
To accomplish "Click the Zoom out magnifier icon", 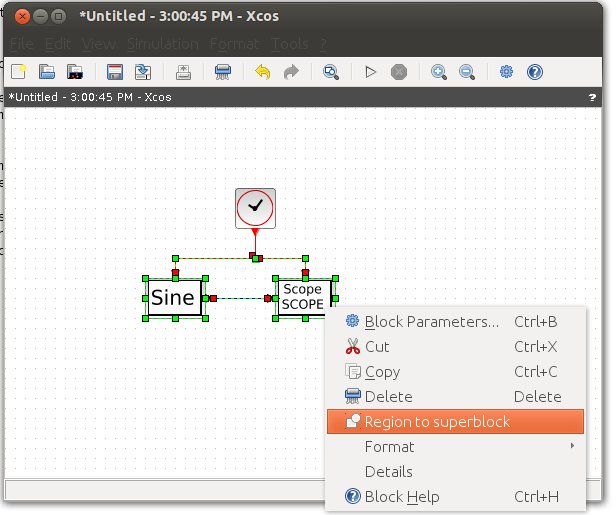I will click(x=466, y=72).
